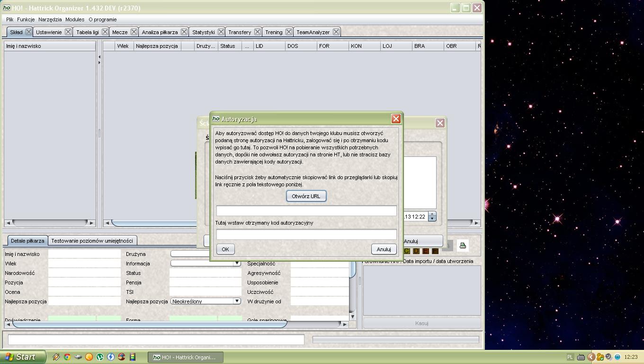Image resolution: width=644 pixels, height=364 pixels.
Task: Click Anuluj in the Autoryzacja dialog
Action: [384, 249]
